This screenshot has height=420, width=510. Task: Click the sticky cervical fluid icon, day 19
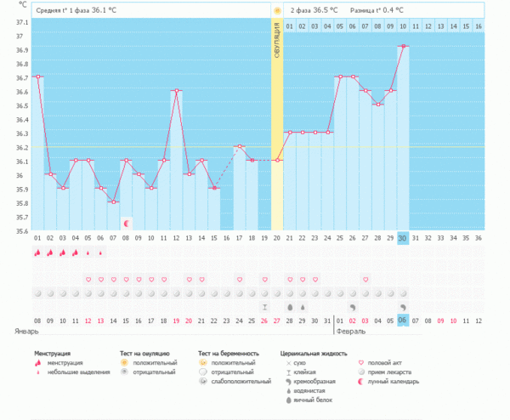[264, 305]
